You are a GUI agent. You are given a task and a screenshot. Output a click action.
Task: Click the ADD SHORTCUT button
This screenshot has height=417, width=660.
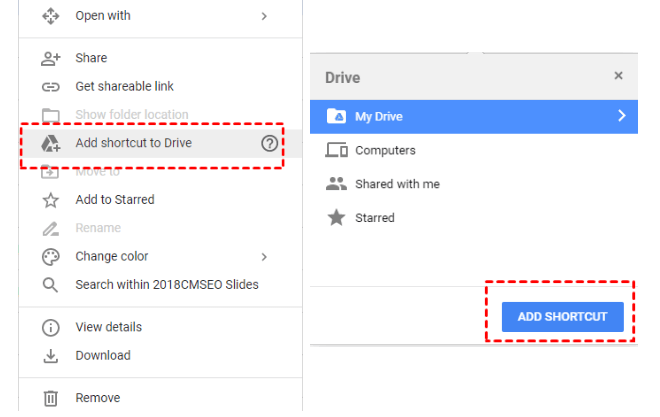[562, 316]
